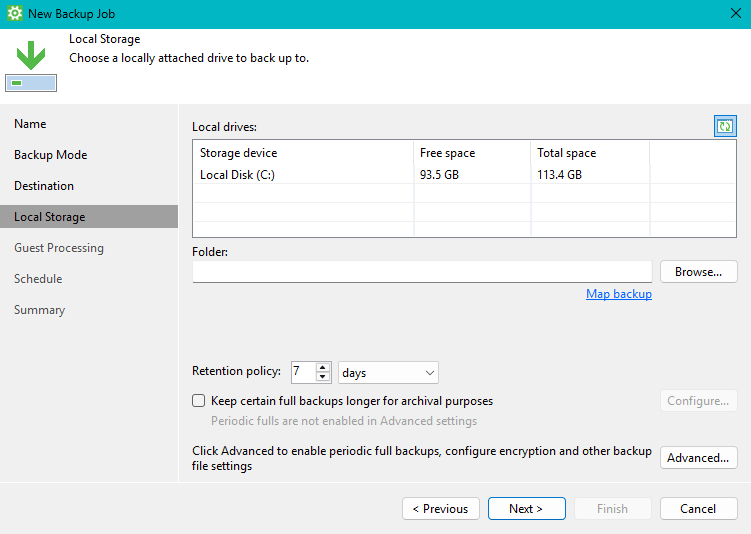751x534 pixels.
Task: Open the retention policy days dropdown
Action: 388,372
